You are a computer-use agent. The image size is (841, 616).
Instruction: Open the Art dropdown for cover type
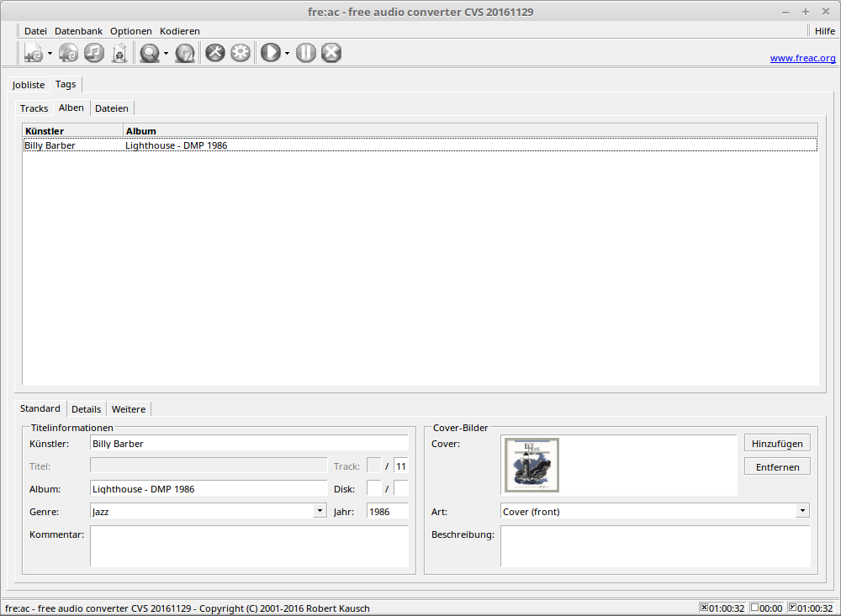(x=802, y=511)
